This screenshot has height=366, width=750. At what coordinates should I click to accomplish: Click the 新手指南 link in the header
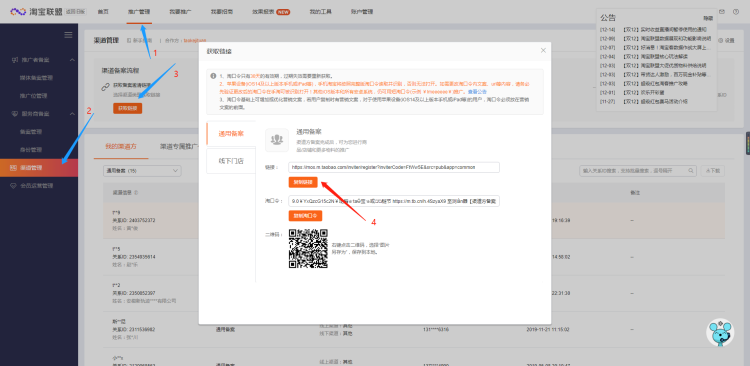(x=140, y=41)
